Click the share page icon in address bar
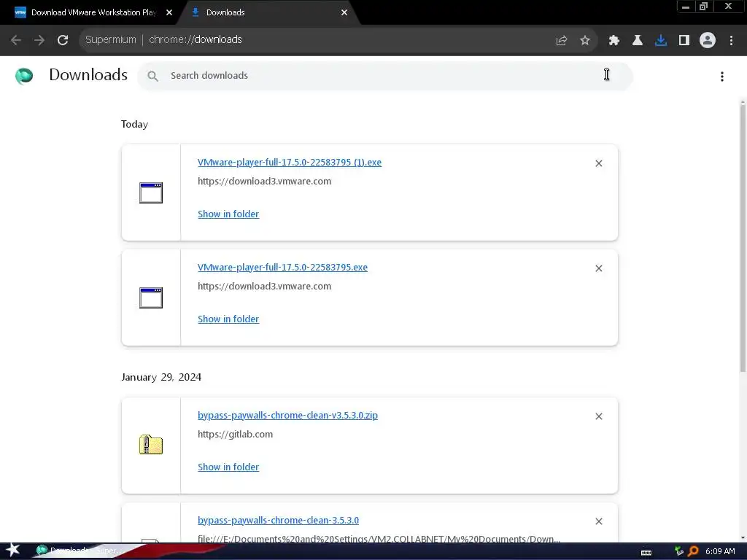Screen dimensions: 747x560 tap(562, 41)
